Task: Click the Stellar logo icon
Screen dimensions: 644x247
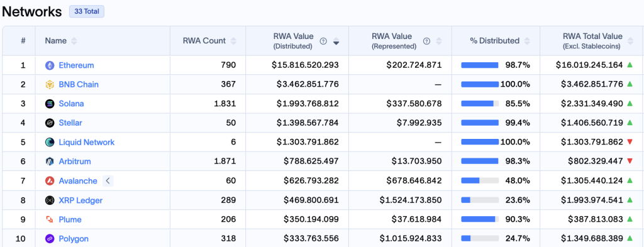Action: pyautogui.click(x=50, y=123)
